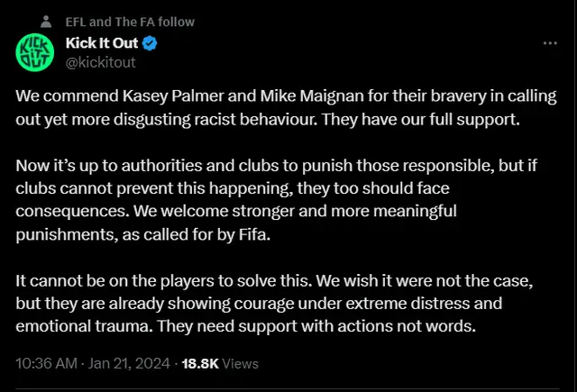
Task: Open the three-dot more options menu
Action: point(550,43)
